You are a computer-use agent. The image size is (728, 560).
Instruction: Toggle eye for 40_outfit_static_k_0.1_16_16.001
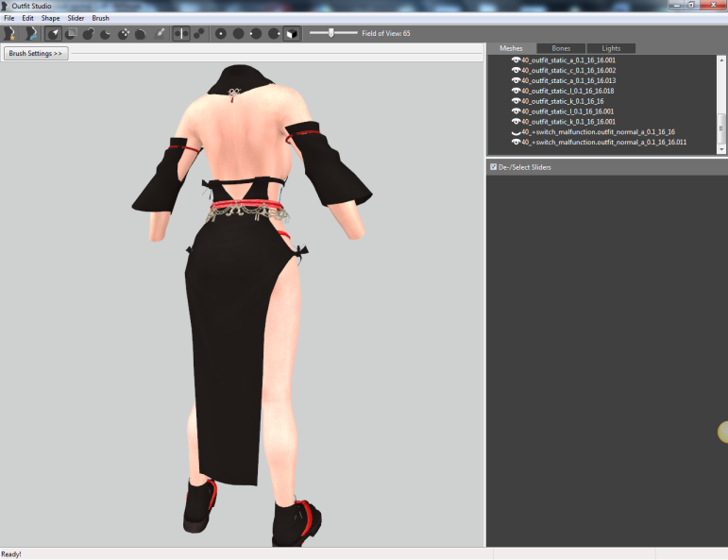pyautogui.click(x=516, y=121)
